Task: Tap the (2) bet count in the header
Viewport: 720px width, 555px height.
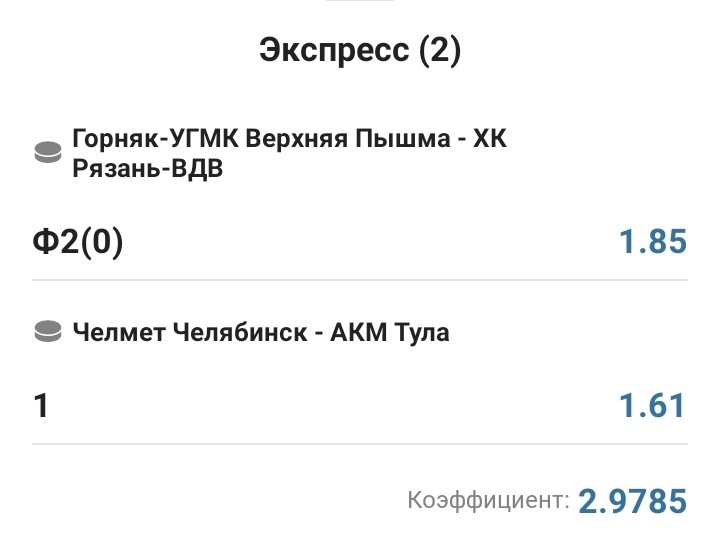Action: point(438,51)
